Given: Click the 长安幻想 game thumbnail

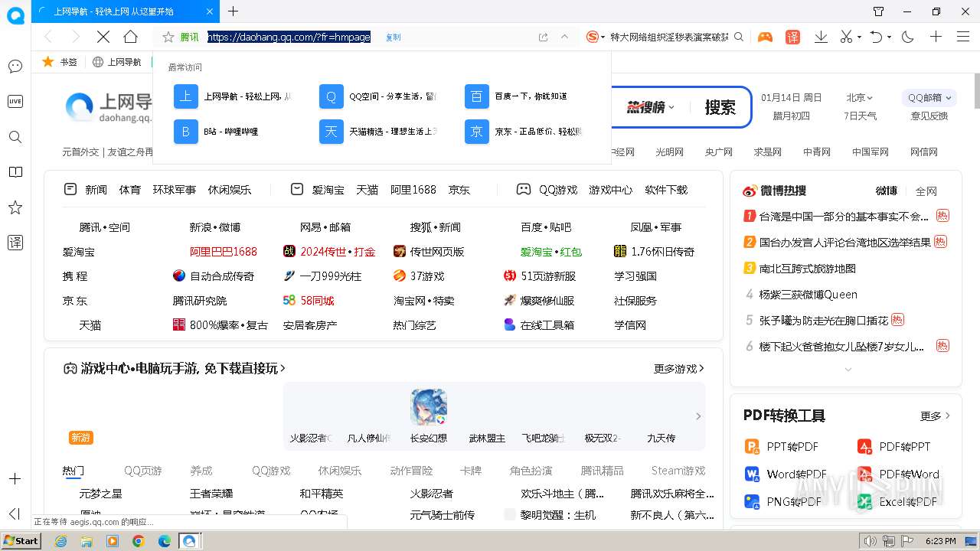Looking at the screenshot, I should (x=429, y=408).
